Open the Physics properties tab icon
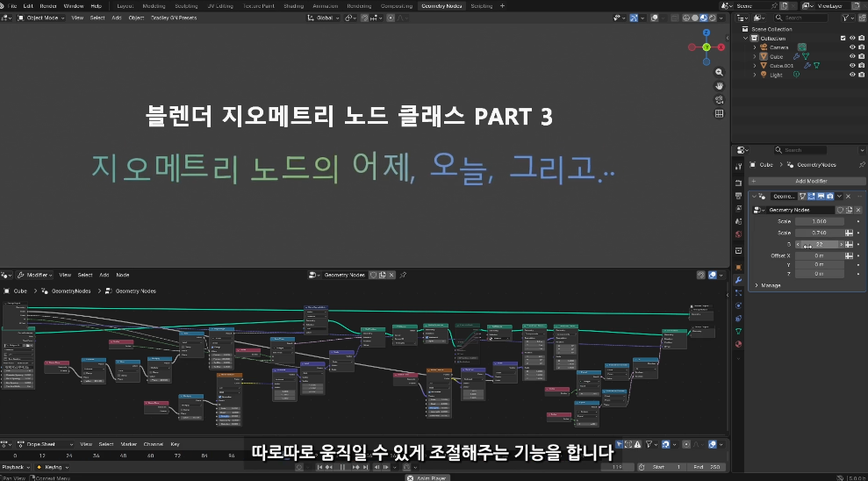The image size is (868, 481). [738, 305]
